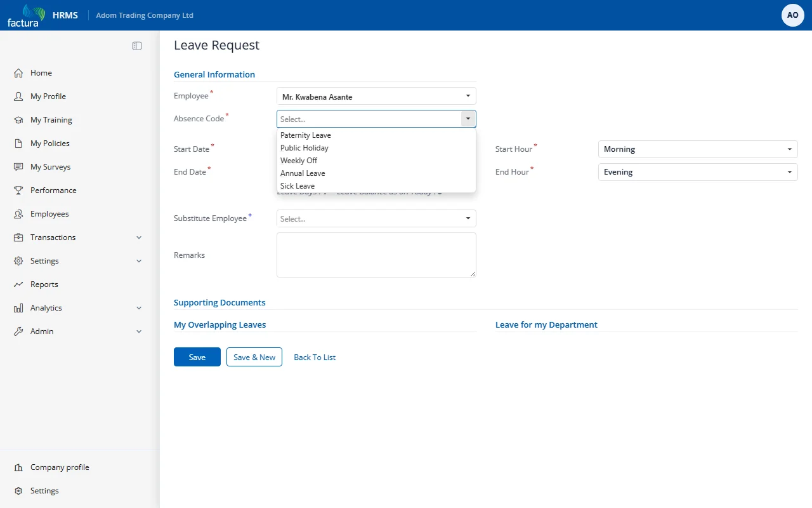Open the End Hour dropdown showing Evening
Image resolution: width=812 pixels, height=508 pixels.
tap(698, 172)
